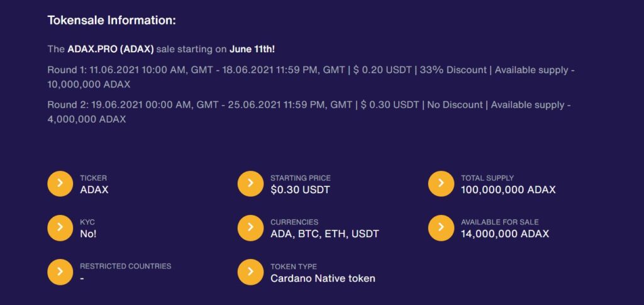
Task: Click the Tokensale Information heading
Action: 111,20
